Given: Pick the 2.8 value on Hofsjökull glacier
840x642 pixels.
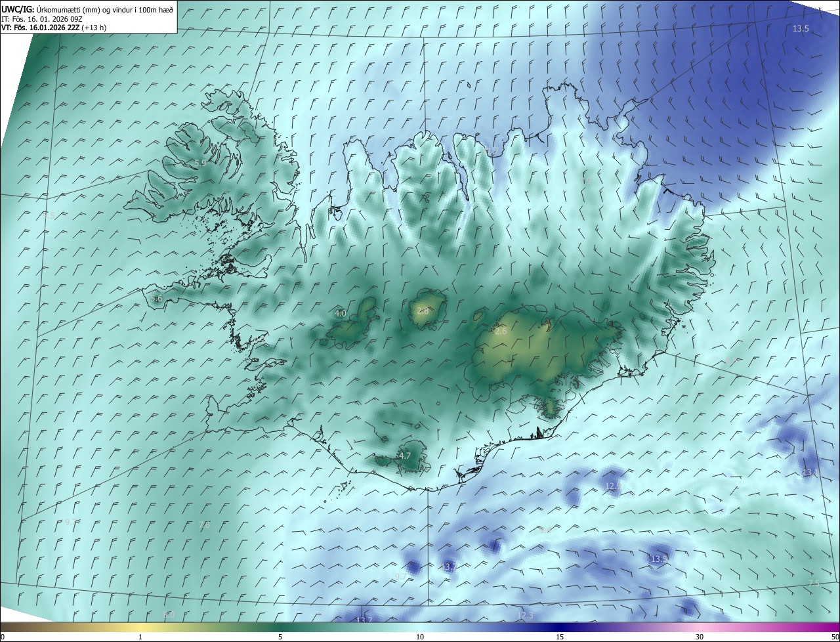Looking at the screenshot, I should tap(423, 310).
